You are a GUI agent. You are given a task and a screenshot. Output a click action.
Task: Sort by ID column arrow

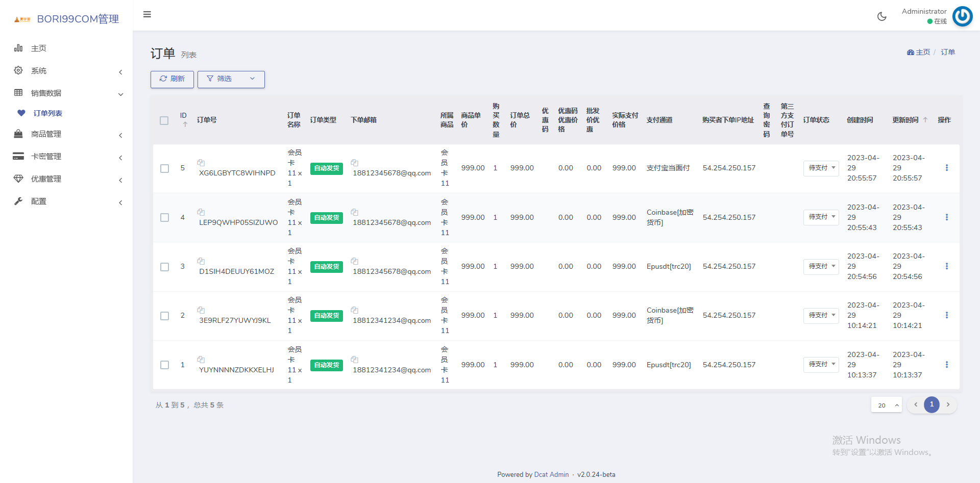185,124
